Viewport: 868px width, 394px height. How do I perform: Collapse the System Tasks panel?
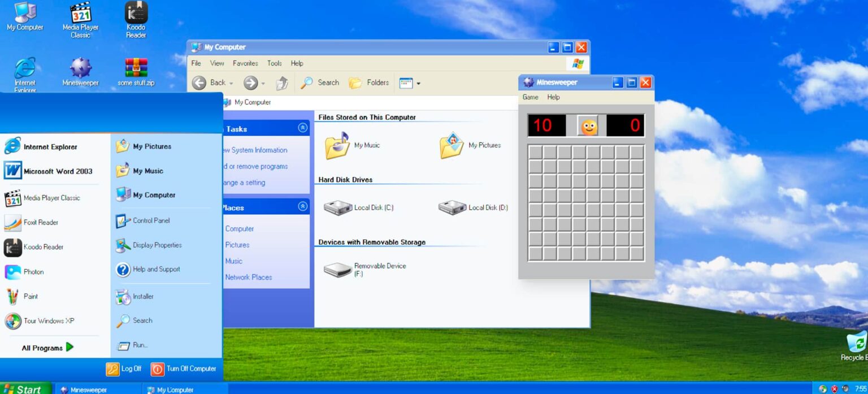(x=303, y=128)
